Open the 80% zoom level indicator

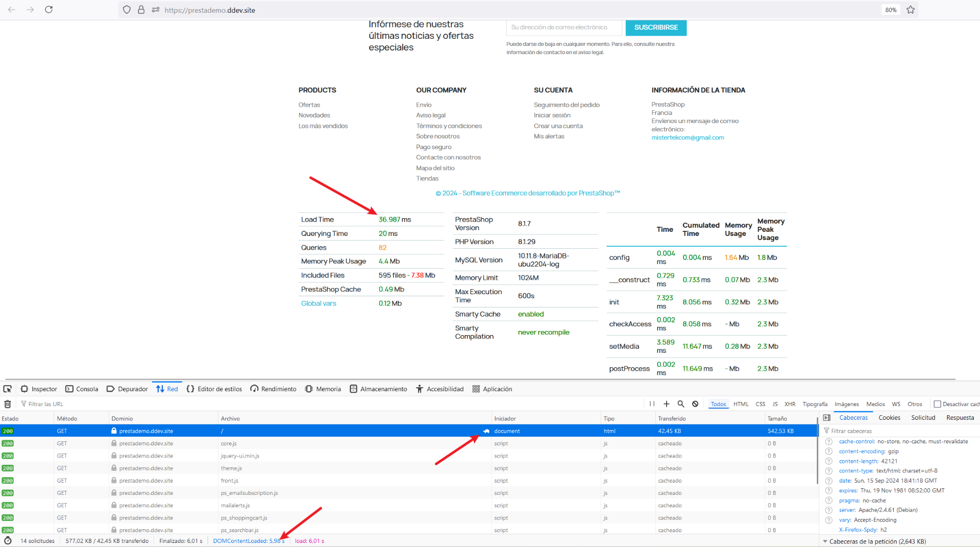(891, 10)
